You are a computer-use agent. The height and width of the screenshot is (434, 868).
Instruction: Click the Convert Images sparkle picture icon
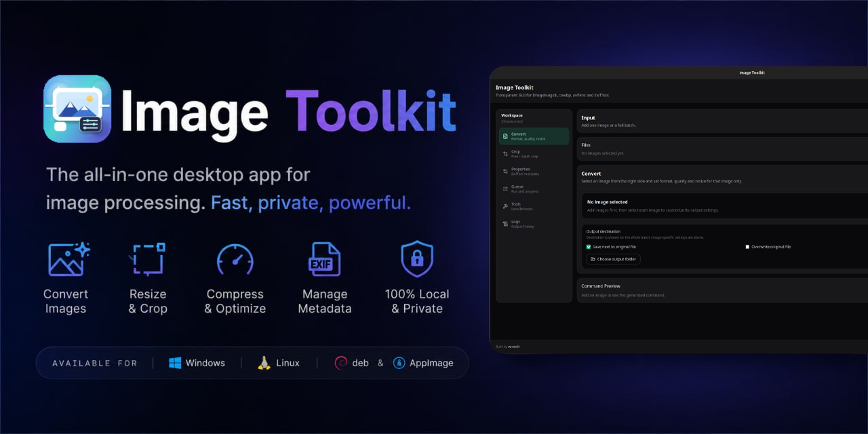(x=69, y=259)
